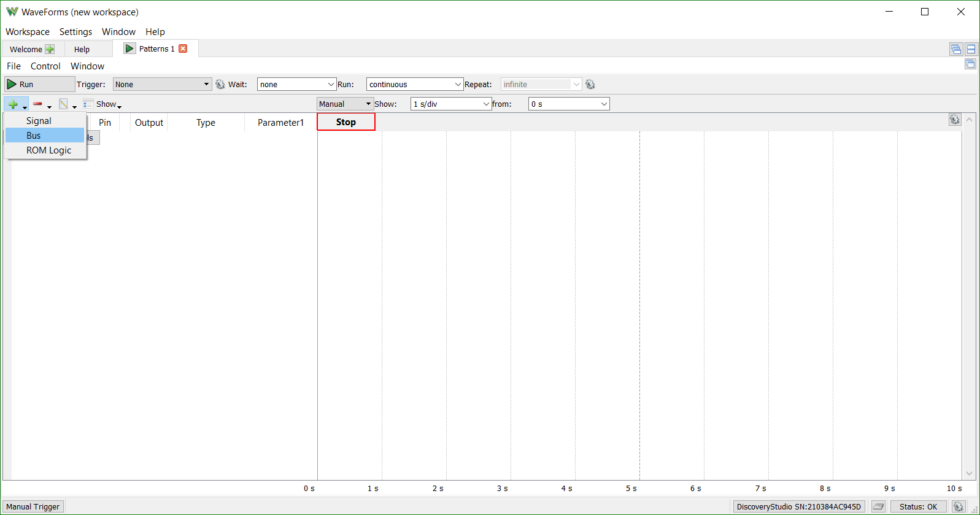Click the 10 s time axis label

click(954, 489)
